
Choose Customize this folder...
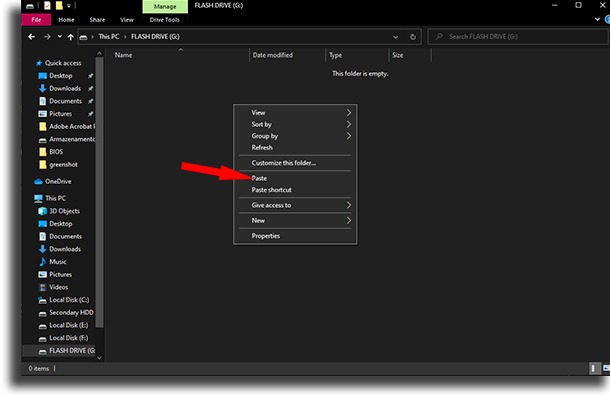click(x=295, y=163)
